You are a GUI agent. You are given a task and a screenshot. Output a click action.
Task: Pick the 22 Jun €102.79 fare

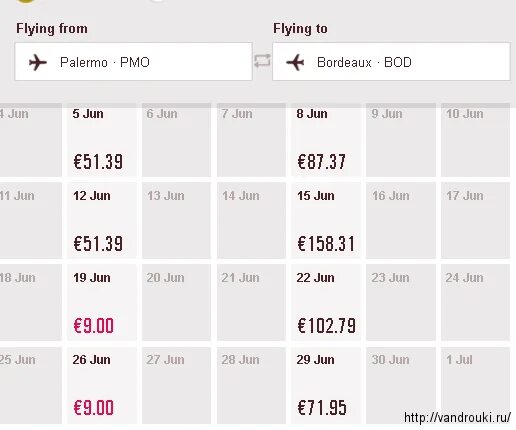point(326,303)
